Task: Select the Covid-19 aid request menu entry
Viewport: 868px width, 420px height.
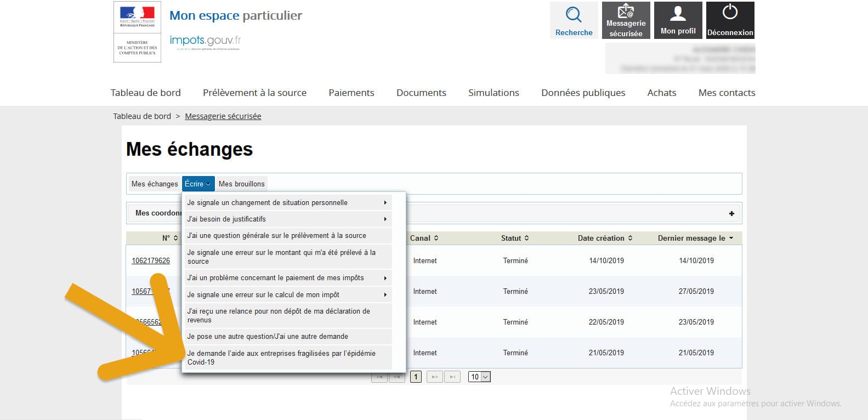Action: (288, 357)
